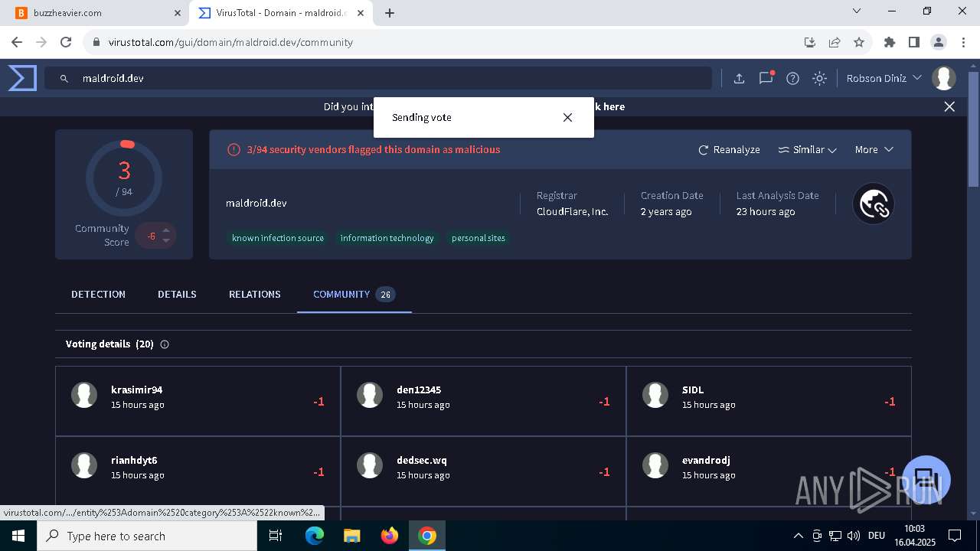Image resolution: width=980 pixels, height=551 pixels.
Task: Click the Reanalyze button
Action: coord(729,149)
